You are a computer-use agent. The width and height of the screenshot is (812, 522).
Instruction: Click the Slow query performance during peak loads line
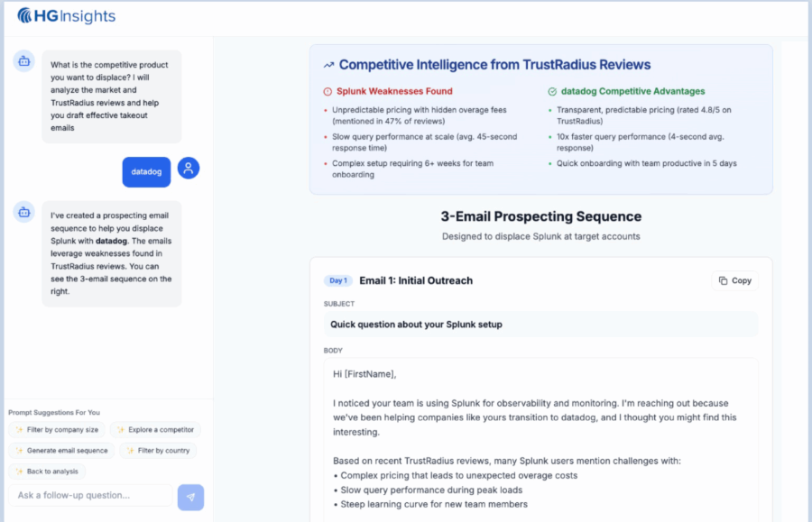coord(429,490)
